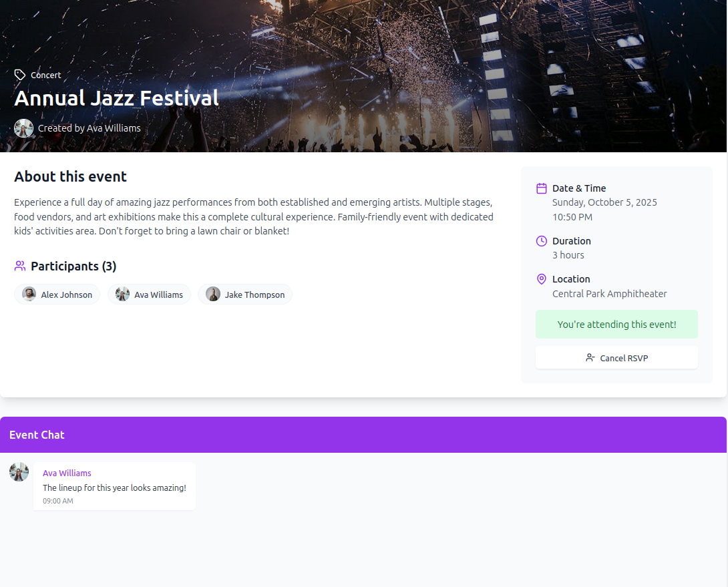728x587 pixels.
Task: Click the clock icon beside Duration
Action: tap(542, 241)
